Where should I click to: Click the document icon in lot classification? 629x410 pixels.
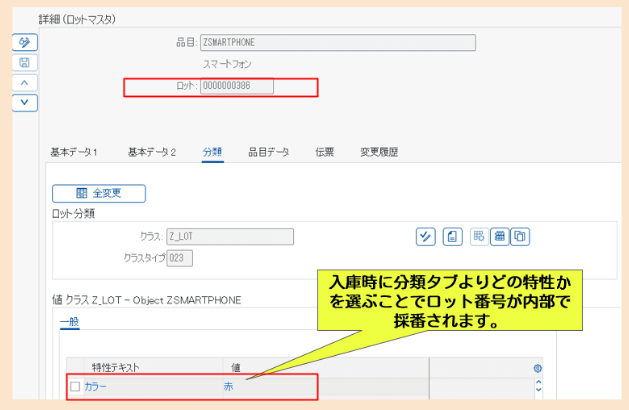pyautogui.click(x=451, y=236)
